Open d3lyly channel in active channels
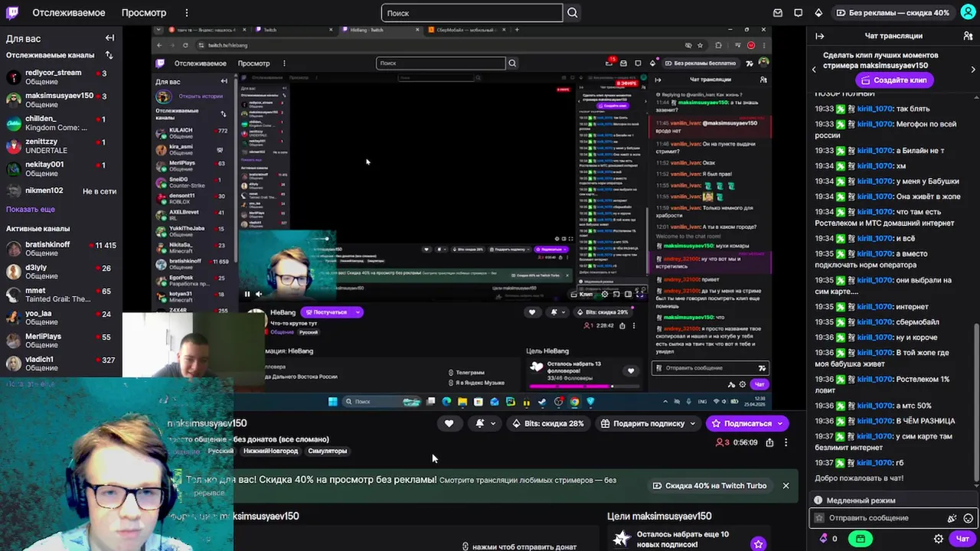Screen dimensions: 980x551 [61, 272]
